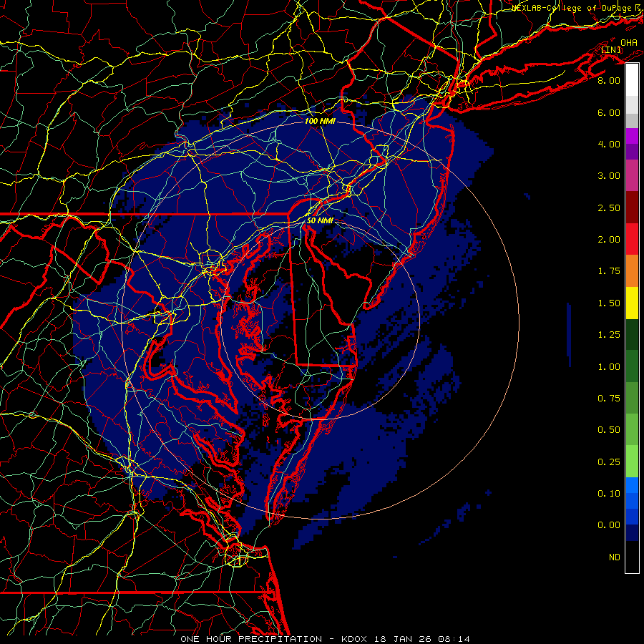This screenshot has width=644, height=644.
Task: Select the pink magenta legend swatch
Action: click(x=632, y=175)
